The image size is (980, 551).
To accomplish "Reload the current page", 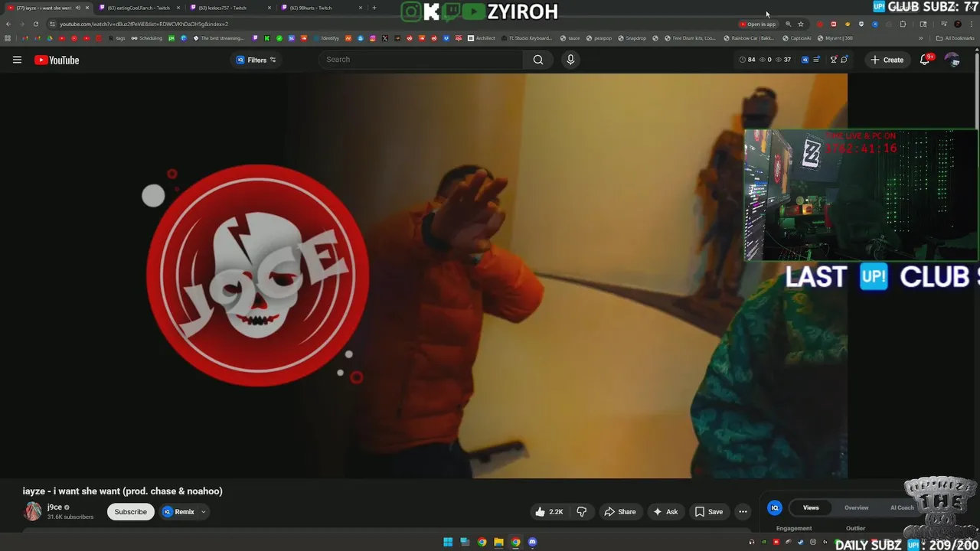I will pyautogui.click(x=35, y=24).
